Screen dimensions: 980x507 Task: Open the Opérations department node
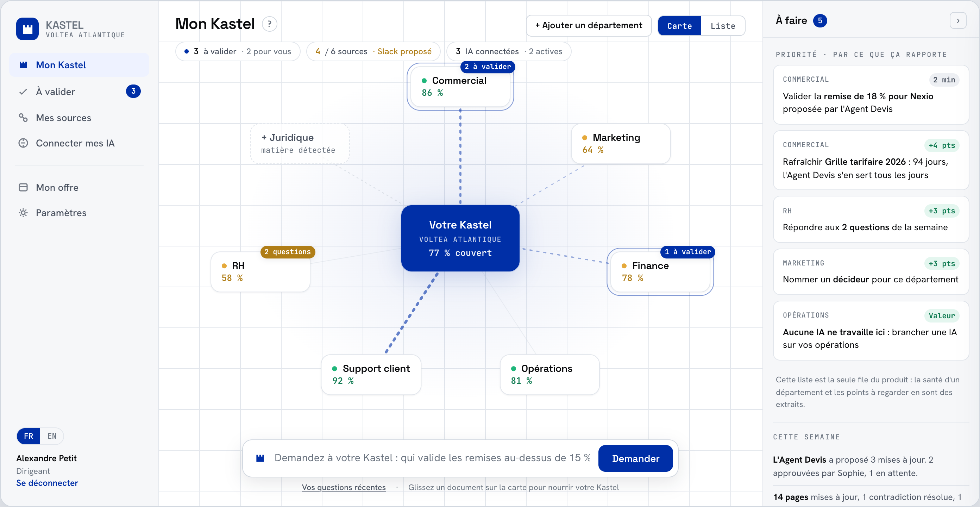[x=549, y=375]
